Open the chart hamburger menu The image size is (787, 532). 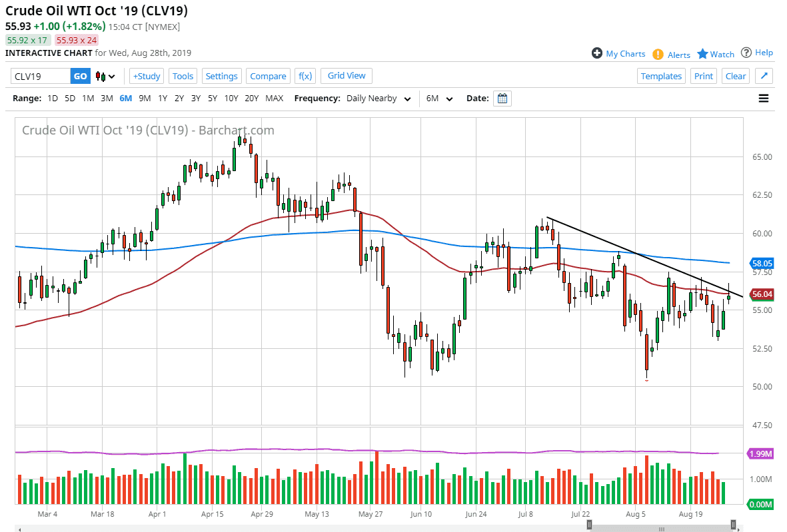[763, 98]
